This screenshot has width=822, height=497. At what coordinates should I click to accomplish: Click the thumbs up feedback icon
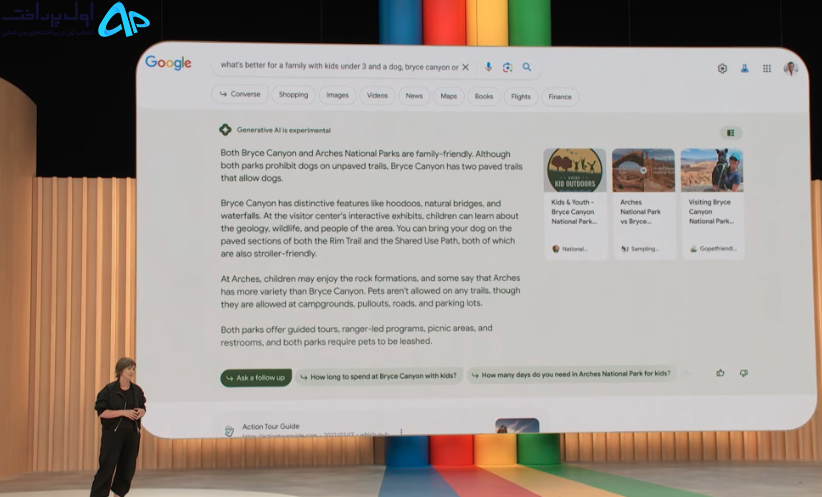720,373
